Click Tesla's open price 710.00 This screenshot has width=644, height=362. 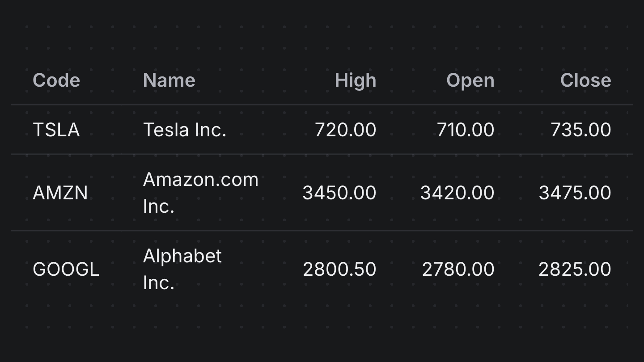[x=466, y=130]
